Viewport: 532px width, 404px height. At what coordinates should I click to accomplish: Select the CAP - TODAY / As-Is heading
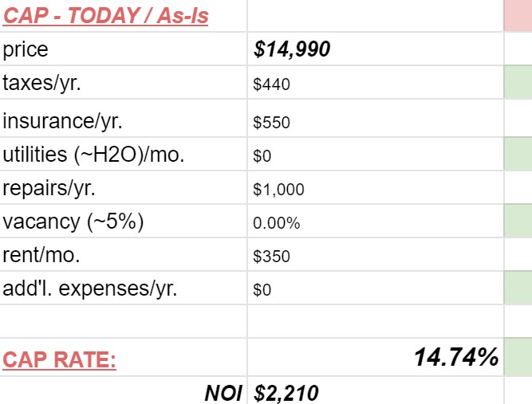[x=105, y=16]
